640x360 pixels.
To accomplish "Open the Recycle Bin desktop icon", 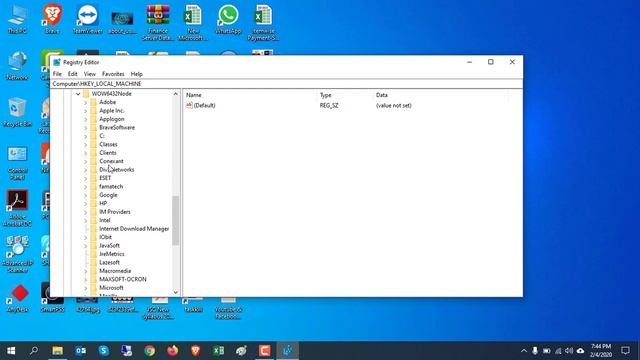I will coord(17,111).
